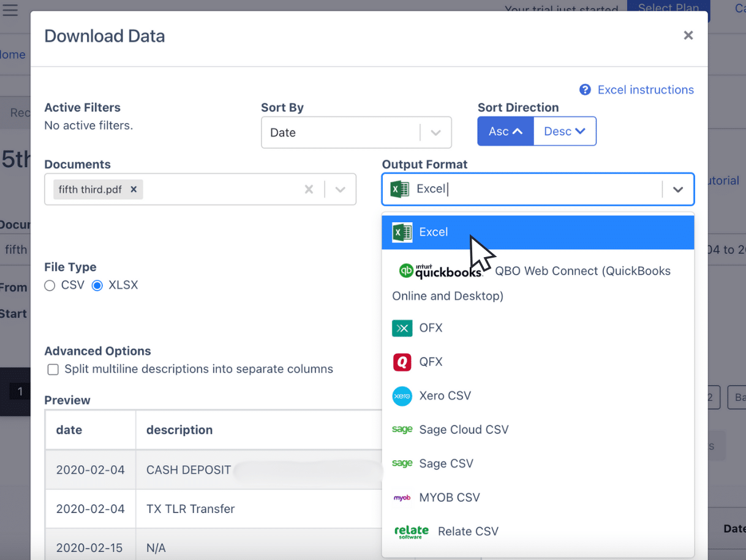This screenshot has height=560, width=746.
Task: Click the hamburger menu icon
Action: [10, 10]
